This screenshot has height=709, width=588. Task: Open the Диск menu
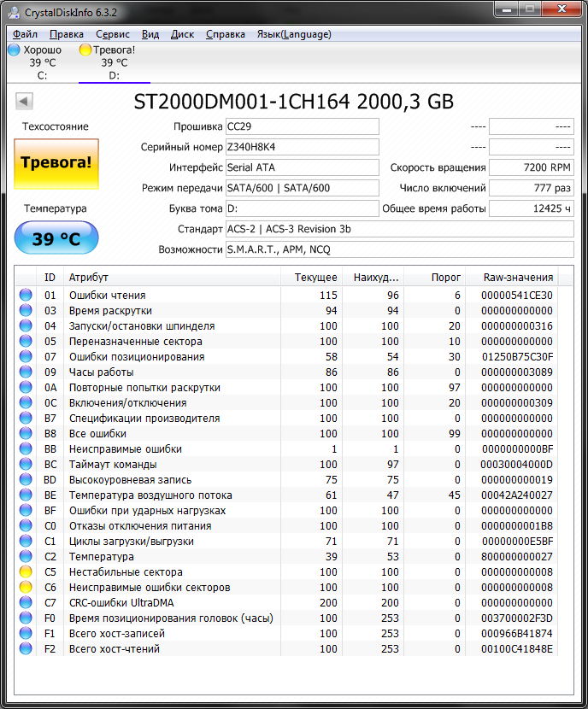coord(182,34)
